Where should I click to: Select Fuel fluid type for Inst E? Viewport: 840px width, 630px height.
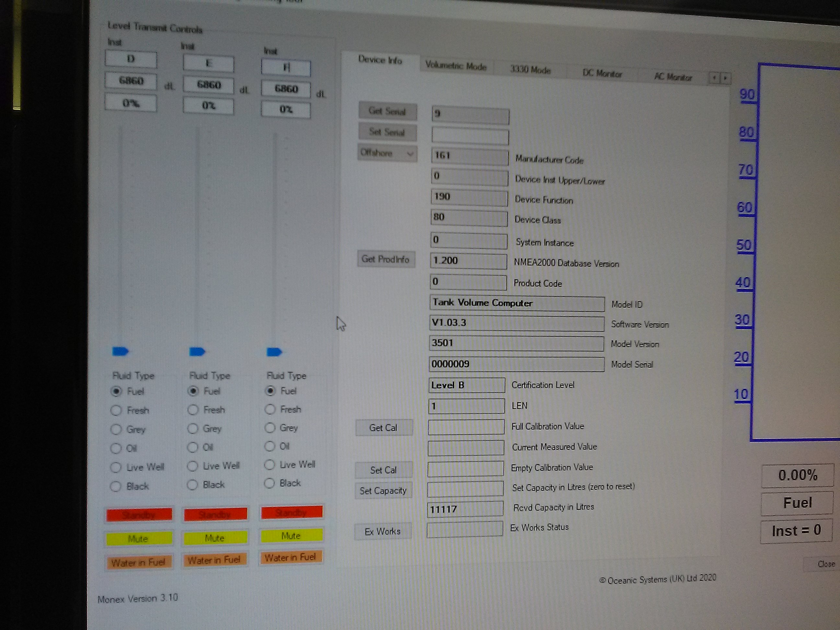pyautogui.click(x=193, y=391)
